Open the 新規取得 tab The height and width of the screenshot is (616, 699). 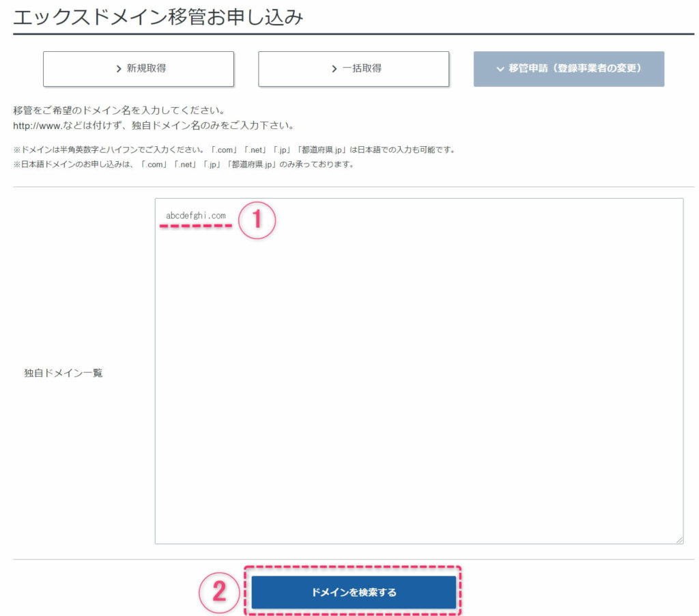pyautogui.click(x=138, y=69)
